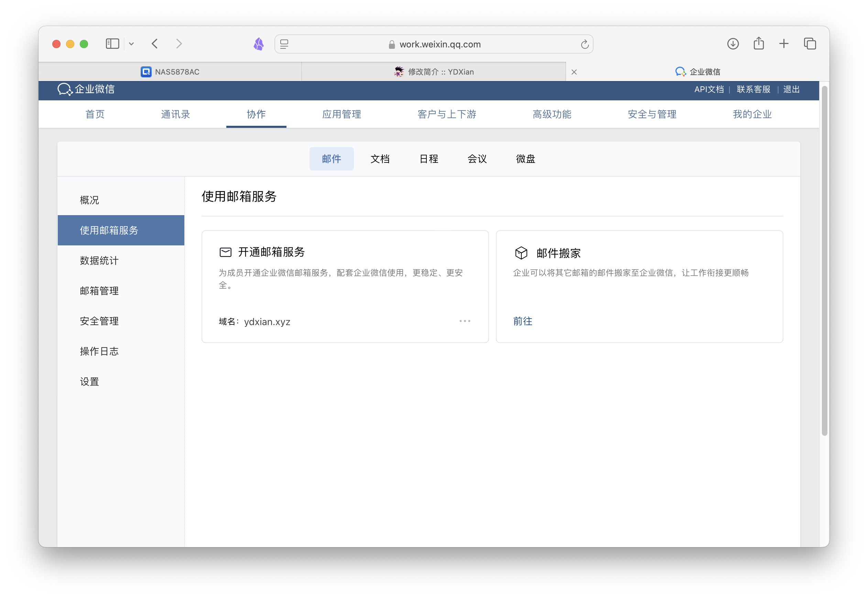The width and height of the screenshot is (868, 598).
Task: Open 概况 in the left sidebar
Action: click(x=121, y=200)
